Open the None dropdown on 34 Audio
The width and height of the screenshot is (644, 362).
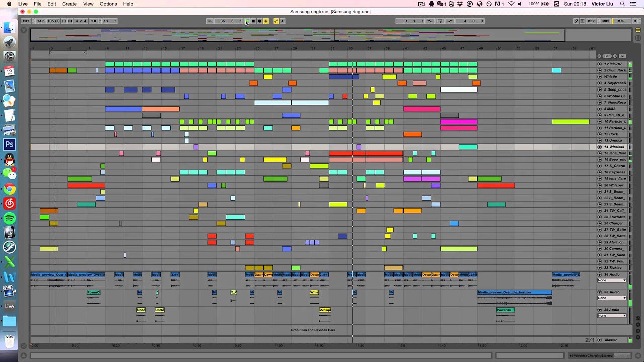tap(612, 280)
